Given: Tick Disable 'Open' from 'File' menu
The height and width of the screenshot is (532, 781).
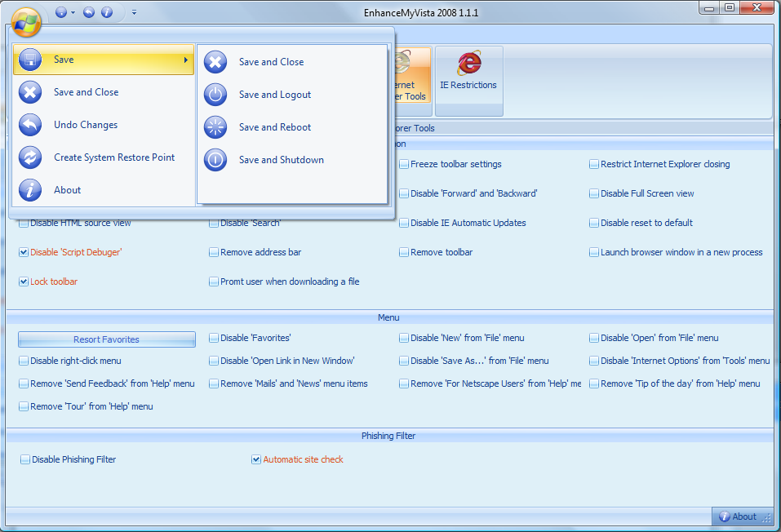Looking at the screenshot, I should click(594, 339).
